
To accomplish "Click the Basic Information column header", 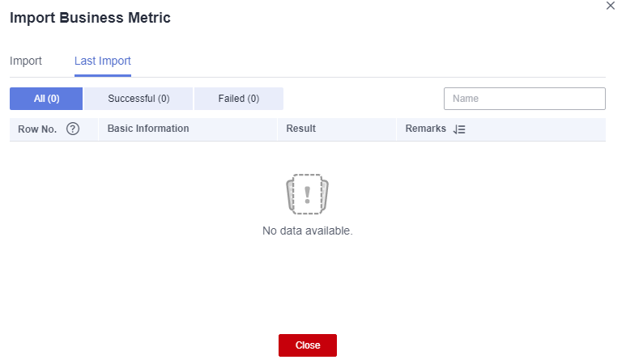I will [148, 129].
